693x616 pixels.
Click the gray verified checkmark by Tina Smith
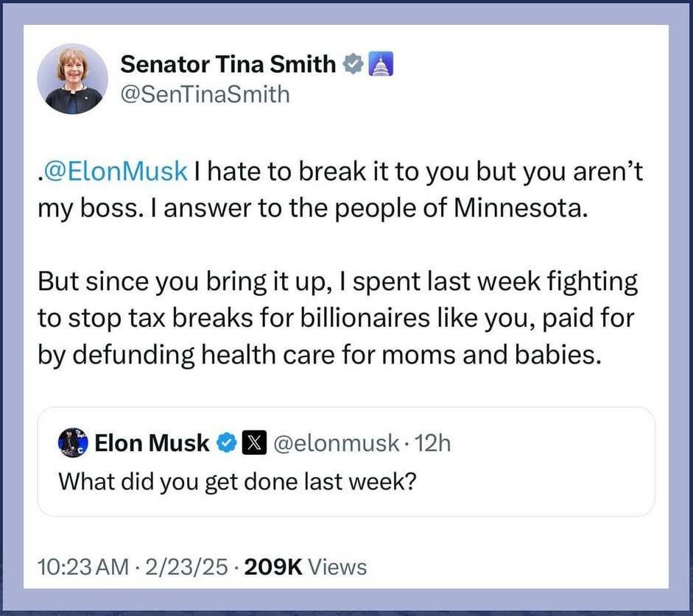point(353,65)
